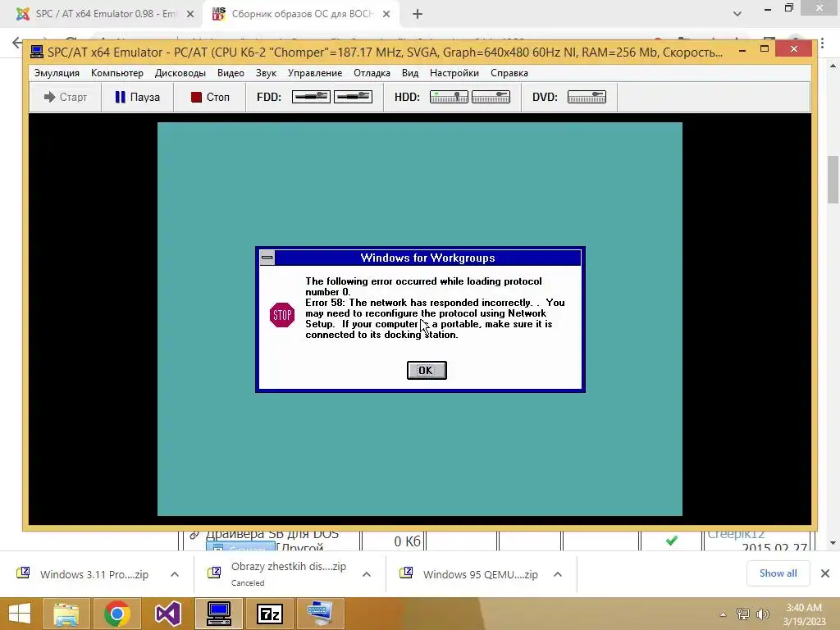Viewport: 840px width, 630px height.
Task: Open the Windows Start button
Action: [20, 614]
